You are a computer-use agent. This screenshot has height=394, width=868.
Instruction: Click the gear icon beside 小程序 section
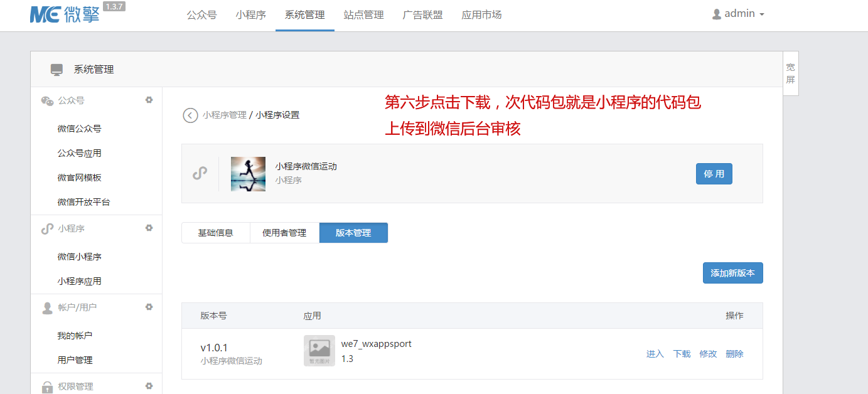[149, 228]
